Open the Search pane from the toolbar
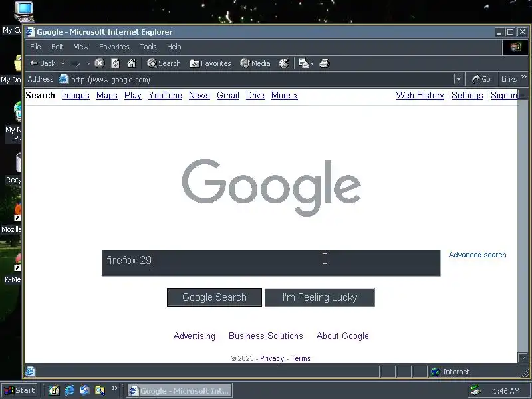 click(x=164, y=63)
